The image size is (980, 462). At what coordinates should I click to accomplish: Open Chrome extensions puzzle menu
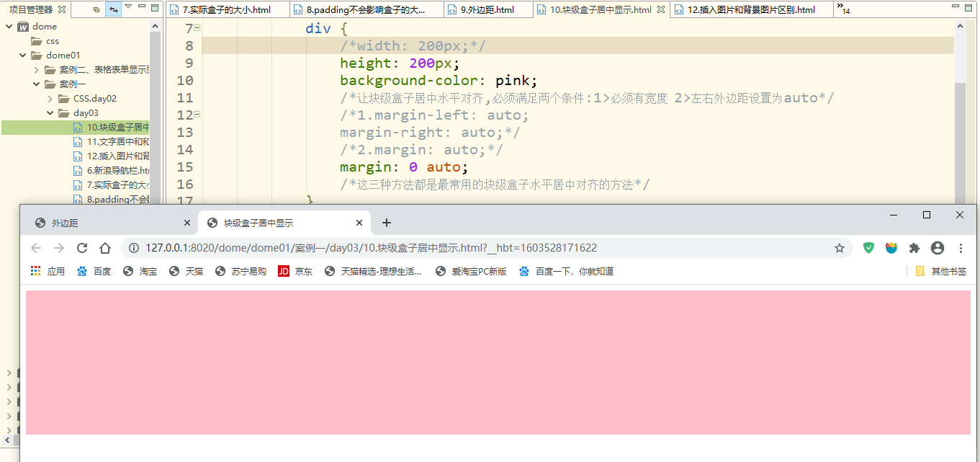tap(914, 248)
